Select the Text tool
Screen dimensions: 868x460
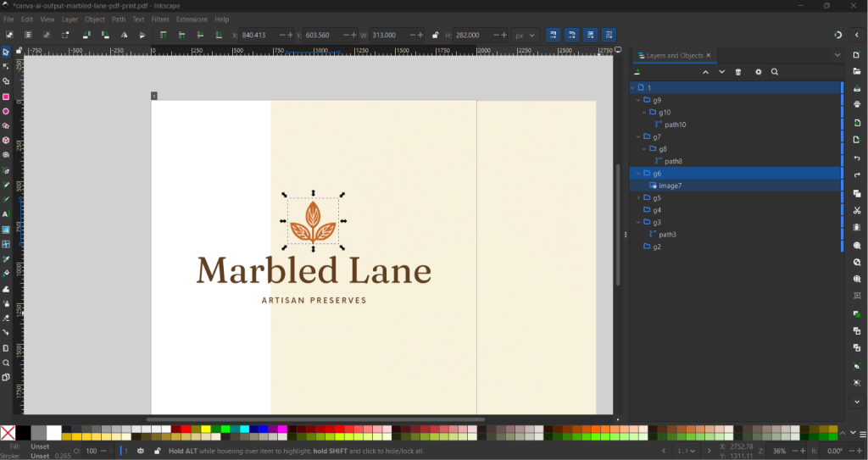click(x=6, y=214)
